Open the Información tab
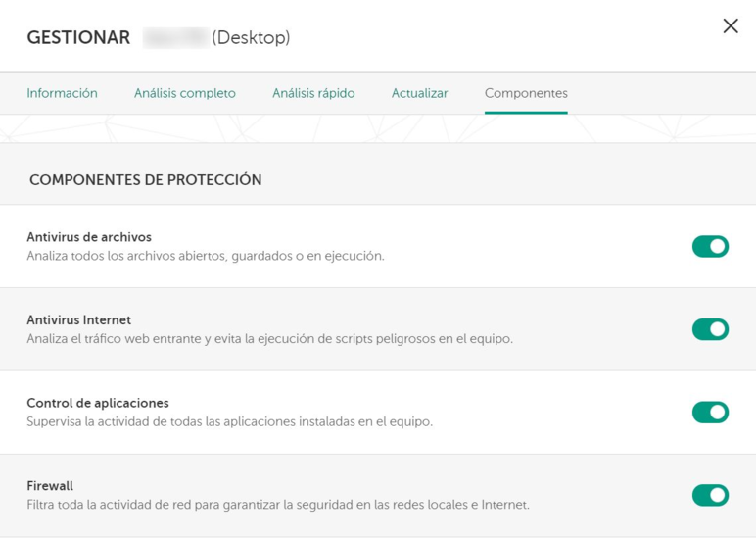Image resolution: width=756 pixels, height=538 pixels. 62,93
